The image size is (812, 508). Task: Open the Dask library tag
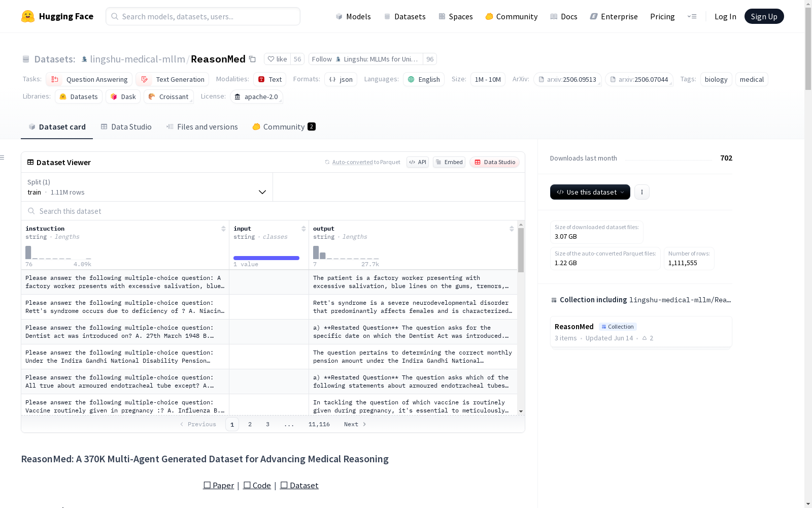click(x=123, y=97)
